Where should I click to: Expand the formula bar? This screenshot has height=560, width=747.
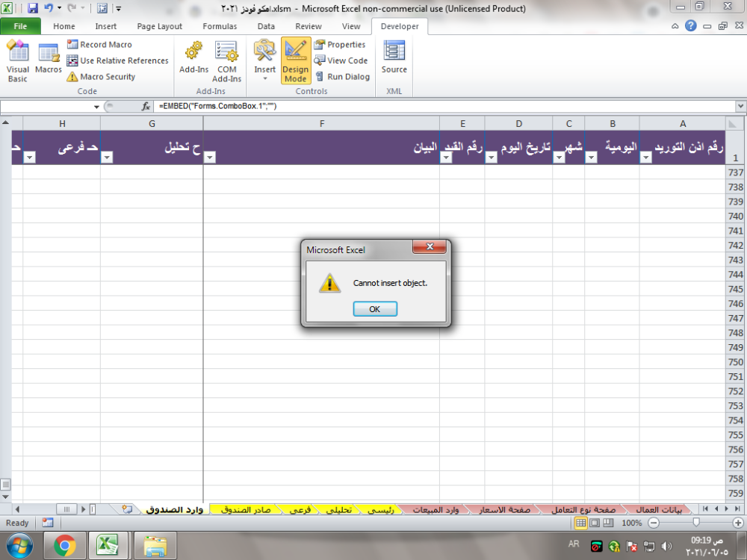tap(741, 106)
